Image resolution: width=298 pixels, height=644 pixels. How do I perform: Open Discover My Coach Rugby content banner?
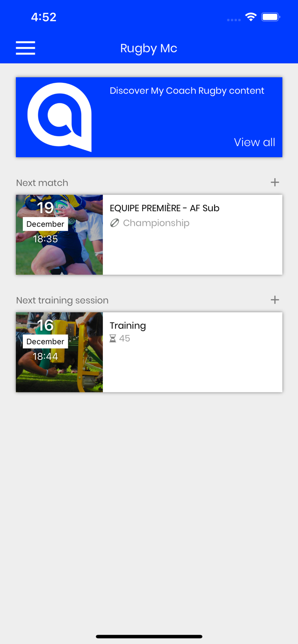[149, 117]
